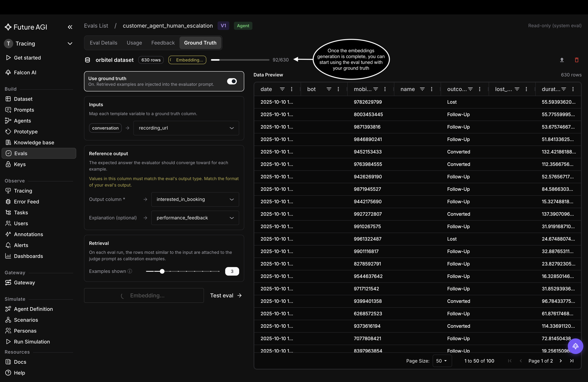Click the Embedding... status badge

click(187, 60)
